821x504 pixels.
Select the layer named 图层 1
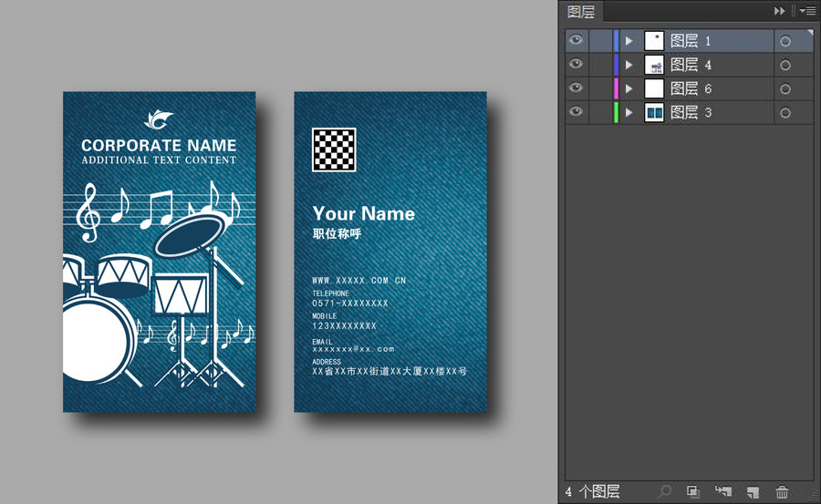coord(691,41)
